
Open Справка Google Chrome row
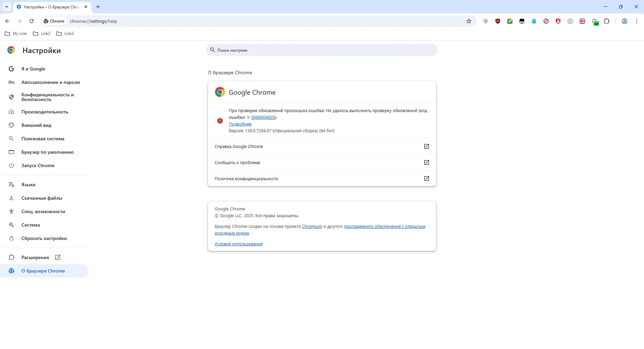[322, 146]
